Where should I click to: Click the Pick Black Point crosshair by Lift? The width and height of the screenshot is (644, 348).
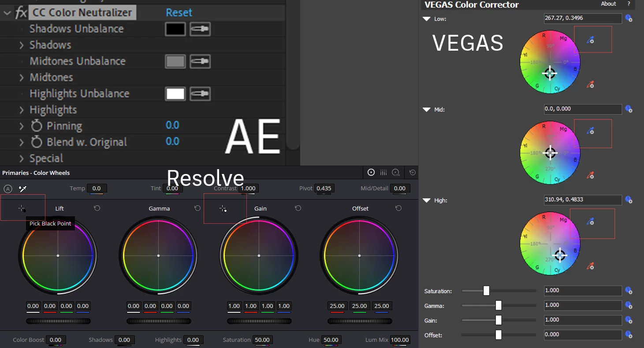(x=22, y=208)
